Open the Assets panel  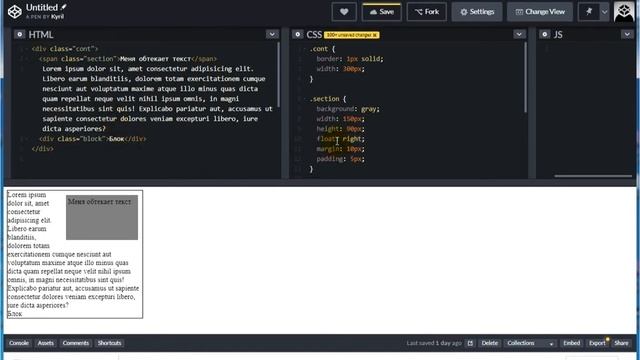tap(46, 343)
